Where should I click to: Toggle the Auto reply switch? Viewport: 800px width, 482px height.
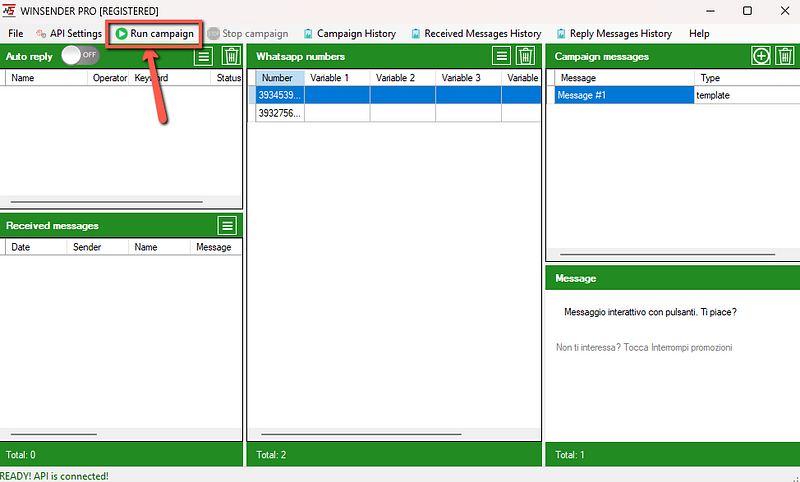coord(80,56)
